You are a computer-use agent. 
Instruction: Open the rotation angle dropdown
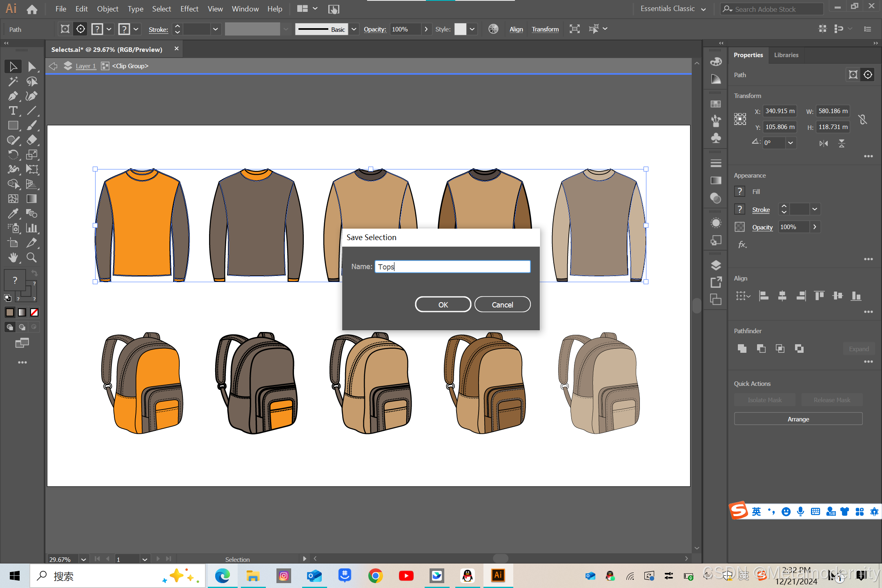[x=791, y=143]
